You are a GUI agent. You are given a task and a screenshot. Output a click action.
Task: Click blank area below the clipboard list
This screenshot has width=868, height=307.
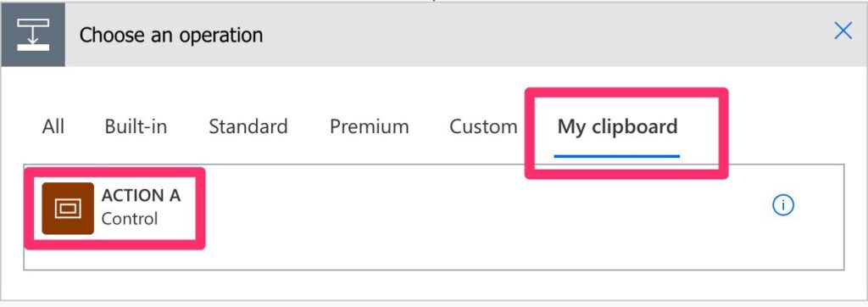[x=434, y=286]
